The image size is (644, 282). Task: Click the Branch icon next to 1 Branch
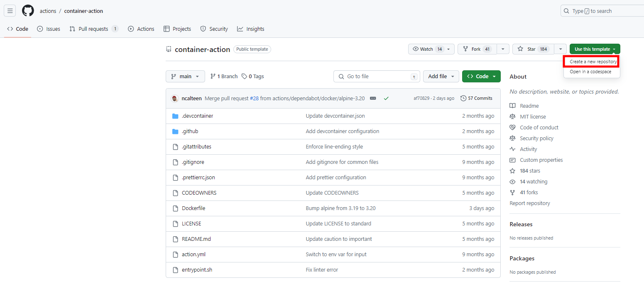tap(213, 77)
